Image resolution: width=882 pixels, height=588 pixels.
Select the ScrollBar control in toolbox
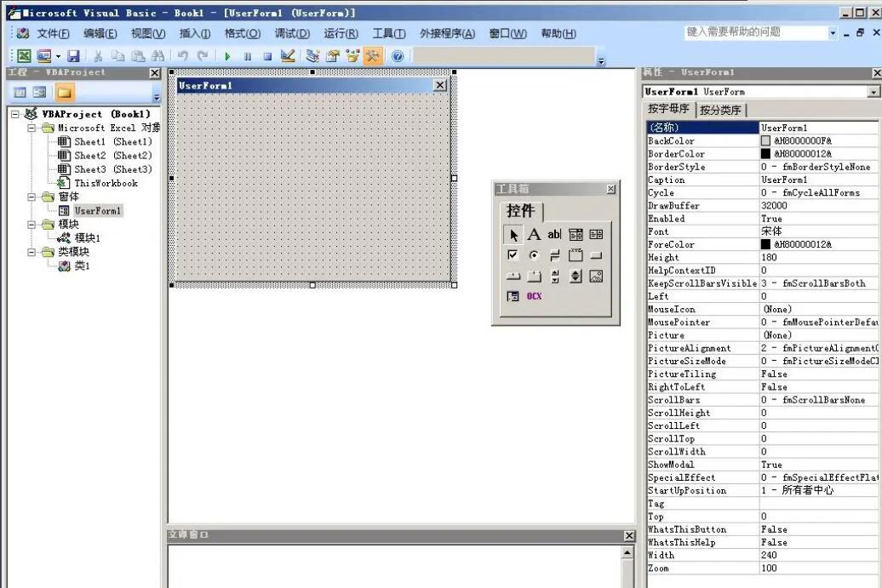(554, 276)
